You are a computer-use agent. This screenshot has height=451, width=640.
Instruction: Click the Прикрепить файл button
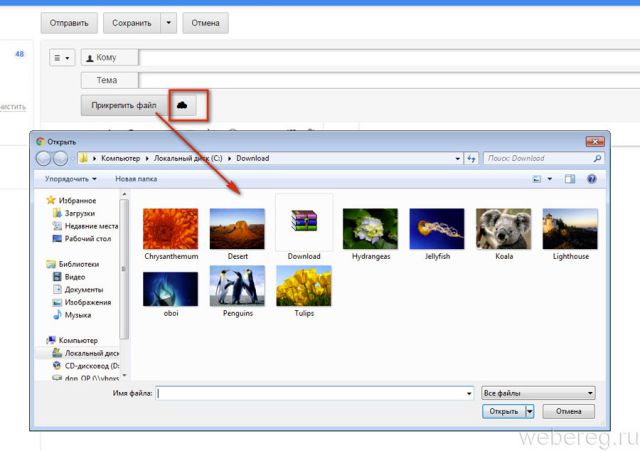[124, 105]
